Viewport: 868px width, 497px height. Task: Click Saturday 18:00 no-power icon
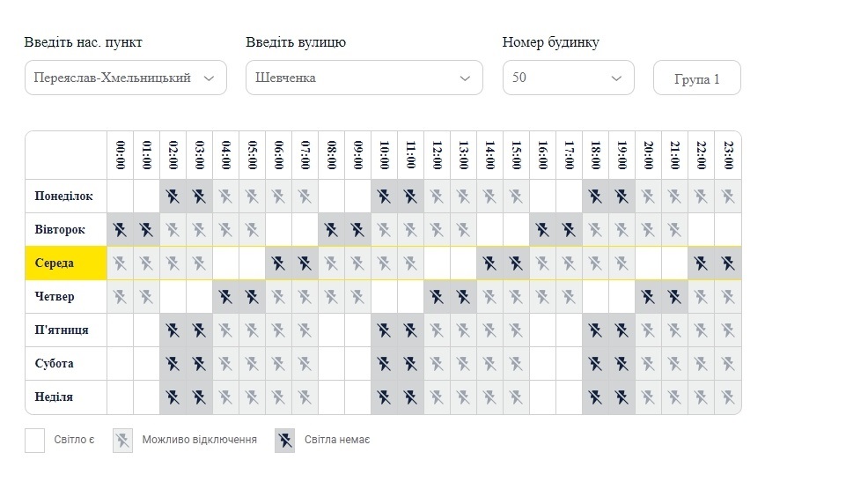pos(595,364)
